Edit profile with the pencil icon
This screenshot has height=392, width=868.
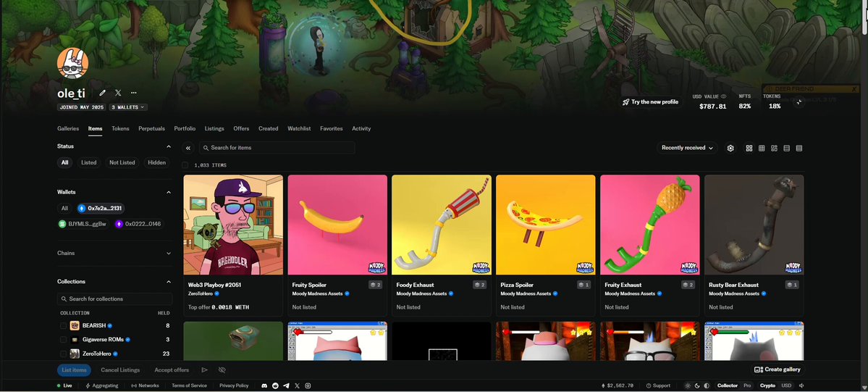pos(102,93)
